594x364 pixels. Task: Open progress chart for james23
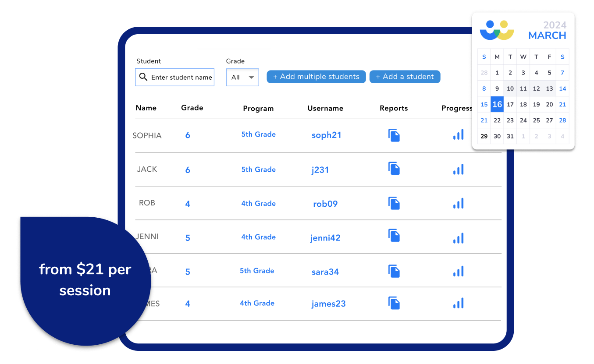coord(458,303)
